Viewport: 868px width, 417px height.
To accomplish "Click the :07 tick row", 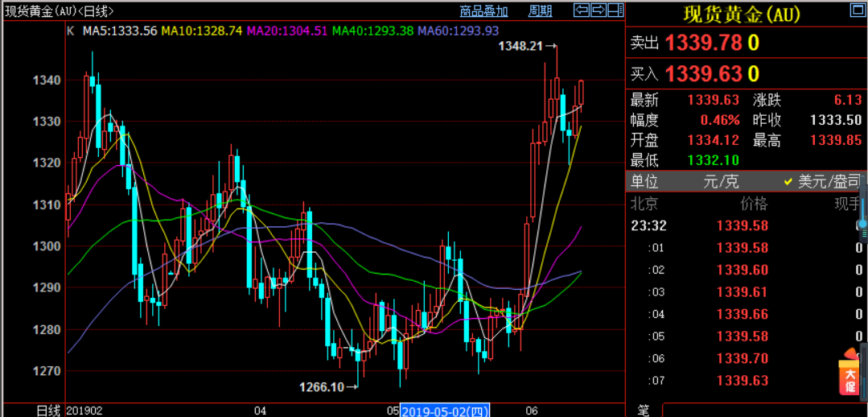I will click(x=747, y=381).
